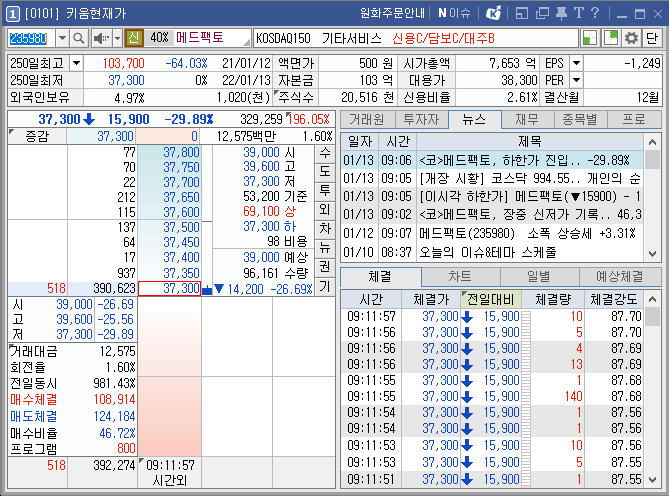Open the 차트 tab
The height and width of the screenshot is (496, 669).
[x=460, y=277]
